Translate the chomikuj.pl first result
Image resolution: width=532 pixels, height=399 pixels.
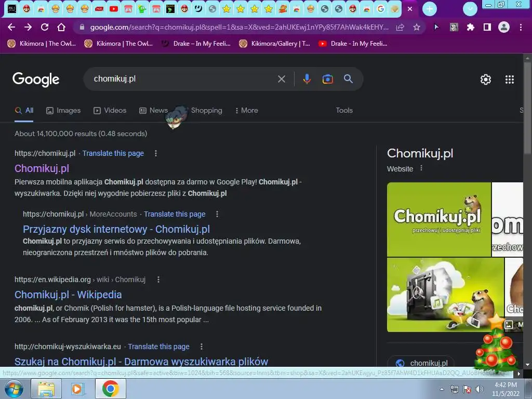click(113, 153)
